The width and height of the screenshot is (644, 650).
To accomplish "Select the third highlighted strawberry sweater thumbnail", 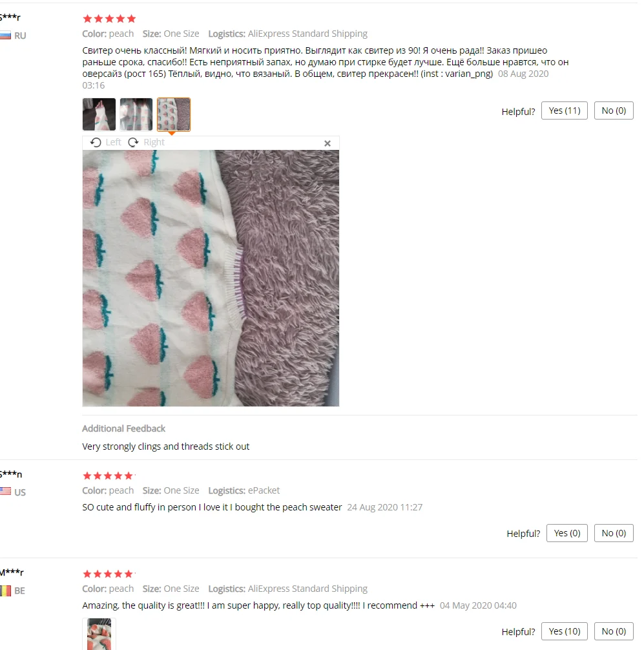I will (x=174, y=114).
